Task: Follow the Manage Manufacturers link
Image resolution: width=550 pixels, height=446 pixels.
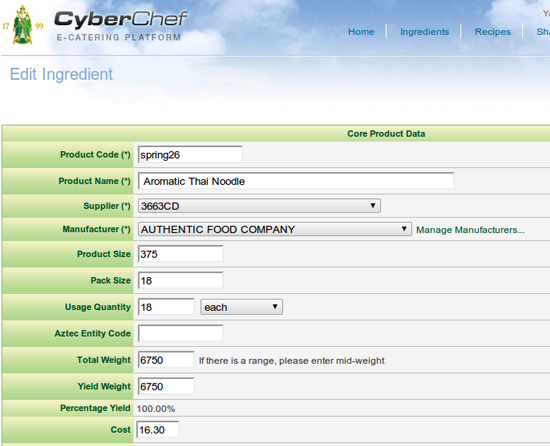Action: 470,230
